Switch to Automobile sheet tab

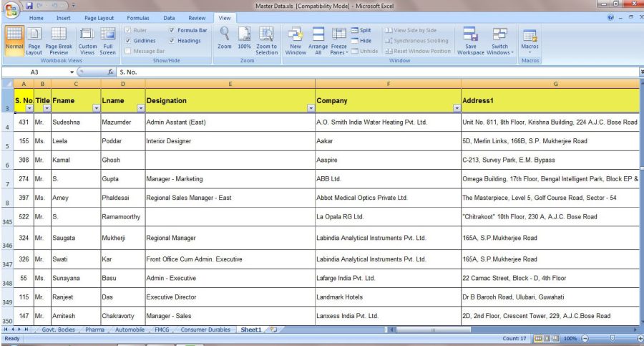tap(130, 330)
